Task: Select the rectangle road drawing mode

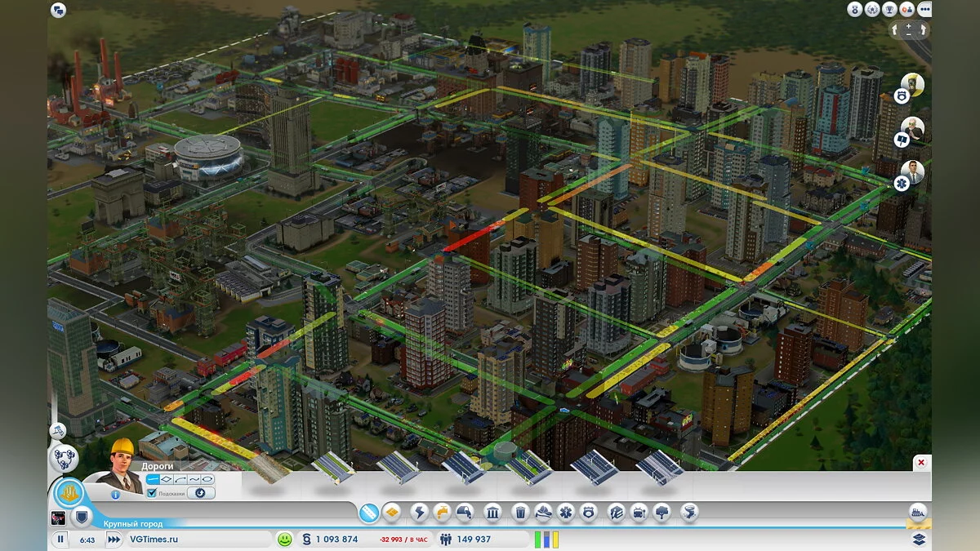Action: tap(167, 479)
